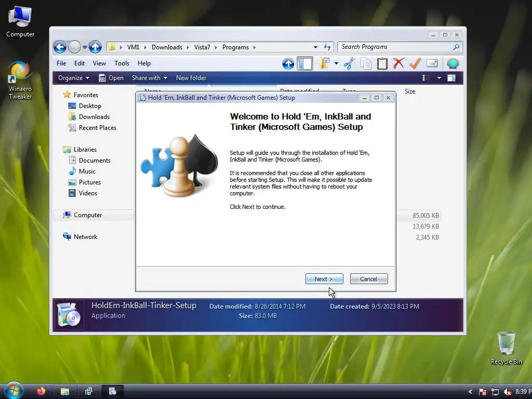Open the Share with dropdown
This screenshot has height=399, width=532.
tap(150, 78)
